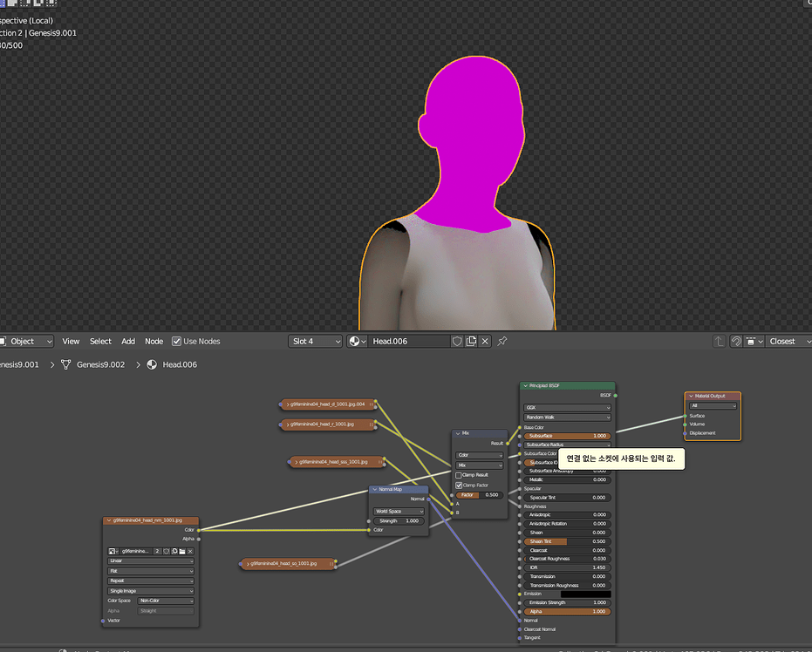Expand the head_so_1001.jpg collapsed node
This screenshot has height=652, width=812.
[x=248, y=563]
